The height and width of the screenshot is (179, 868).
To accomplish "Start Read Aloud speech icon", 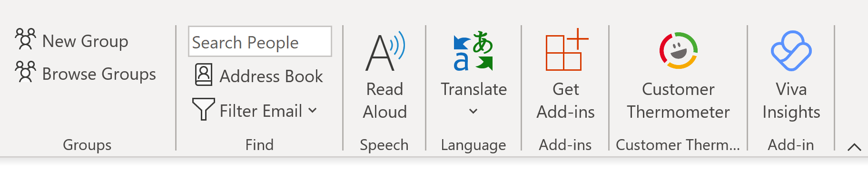I will pyautogui.click(x=385, y=51).
